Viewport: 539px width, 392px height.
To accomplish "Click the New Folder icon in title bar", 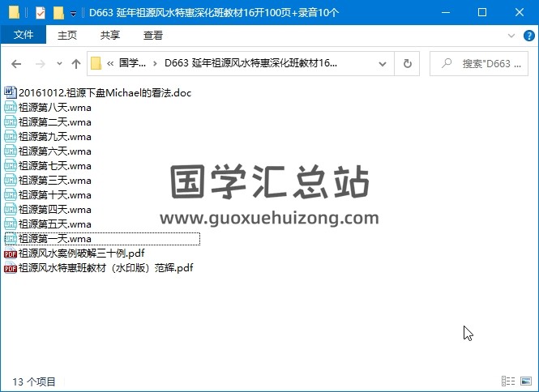I will [58, 13].
